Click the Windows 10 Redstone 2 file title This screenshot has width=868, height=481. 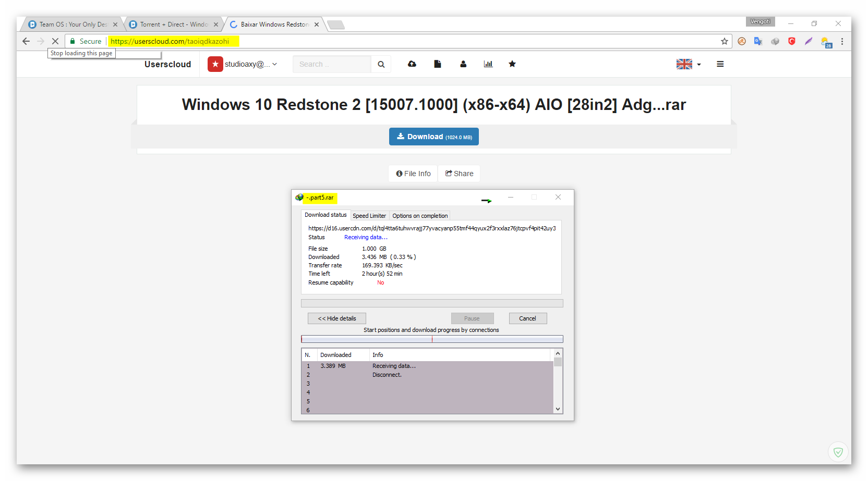(x=434, y=105)
